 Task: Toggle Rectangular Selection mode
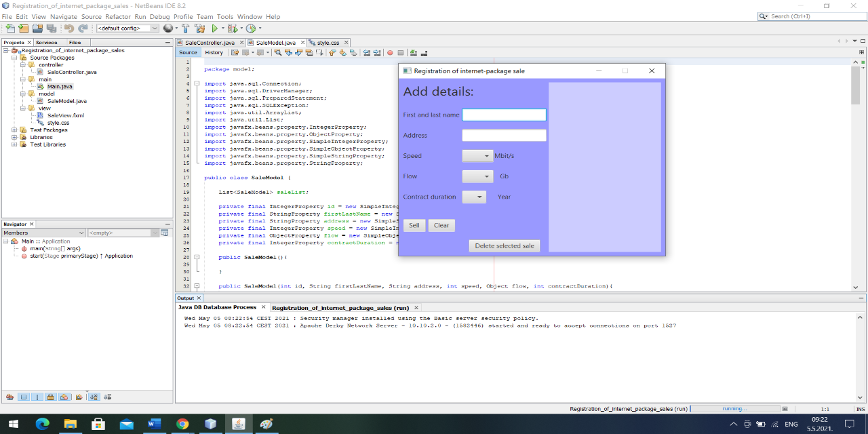320,52
